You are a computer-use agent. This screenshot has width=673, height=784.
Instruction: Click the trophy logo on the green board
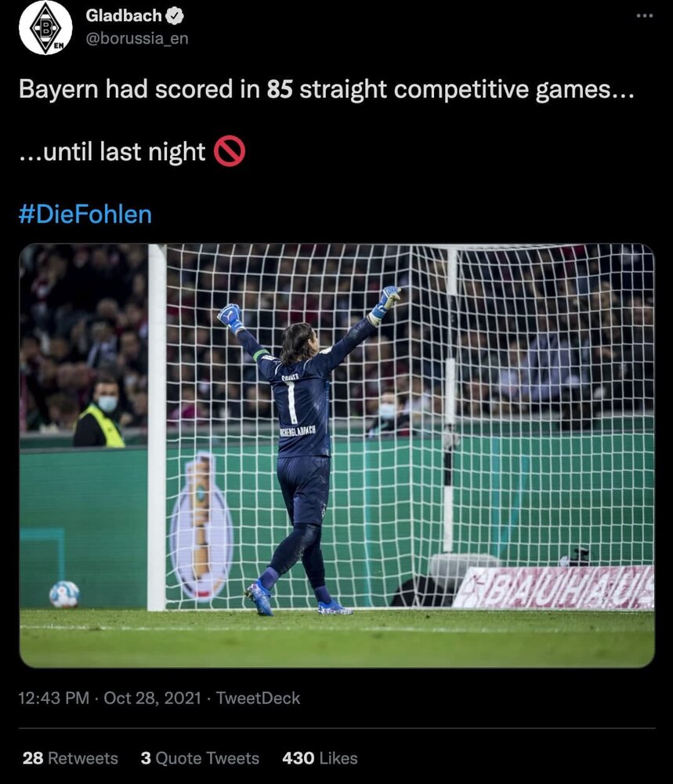[x=201, y=527]
